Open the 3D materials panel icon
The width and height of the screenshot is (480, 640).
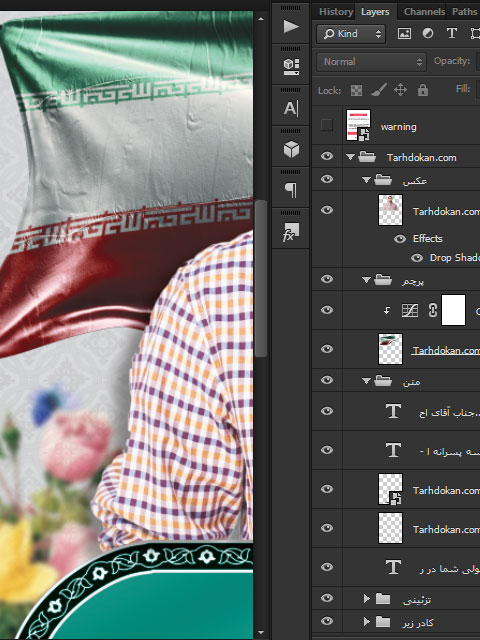click(291, 67)
